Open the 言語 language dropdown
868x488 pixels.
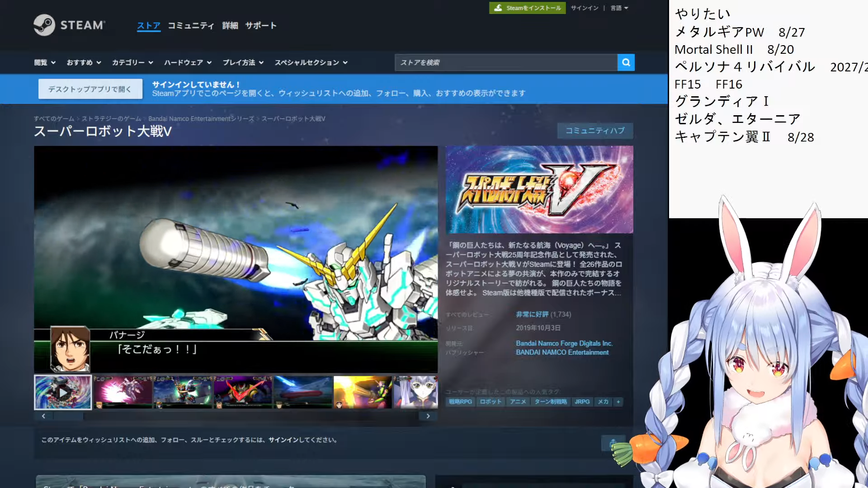point(619,8)
